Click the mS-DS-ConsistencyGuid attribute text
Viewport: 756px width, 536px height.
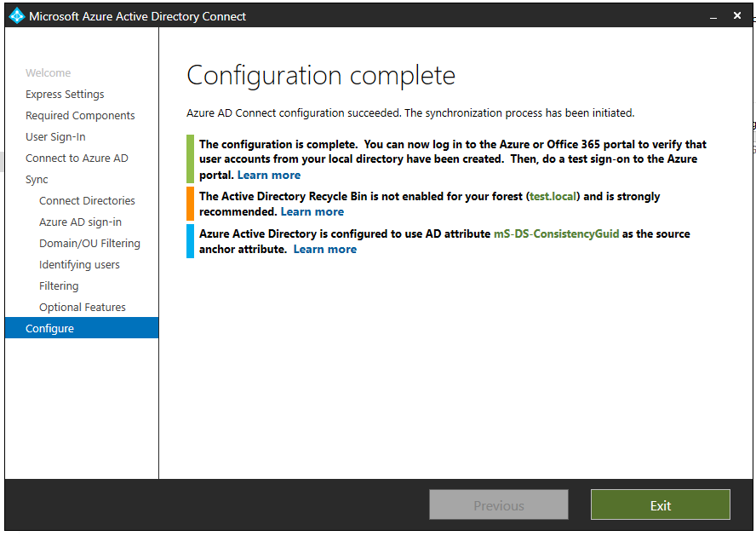click(557, 234)
